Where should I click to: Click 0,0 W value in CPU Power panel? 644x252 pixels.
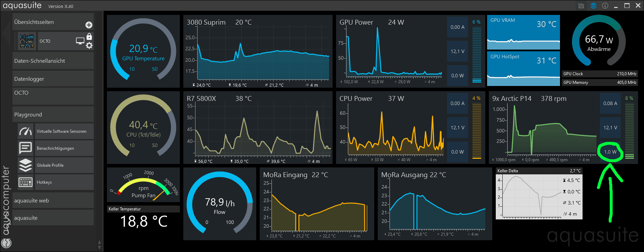[x=458, y=152]
